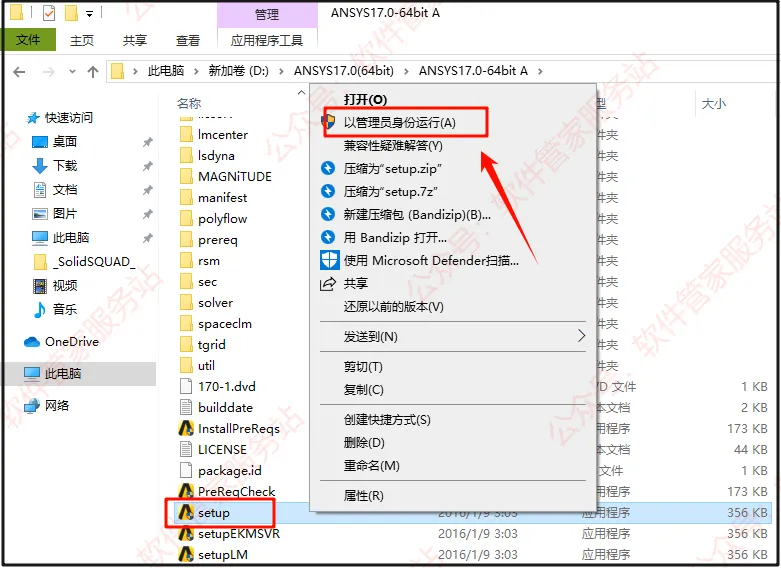Click the setupLM ANSYS application icon
The image size is (781, 568).
tap(186, 555)
